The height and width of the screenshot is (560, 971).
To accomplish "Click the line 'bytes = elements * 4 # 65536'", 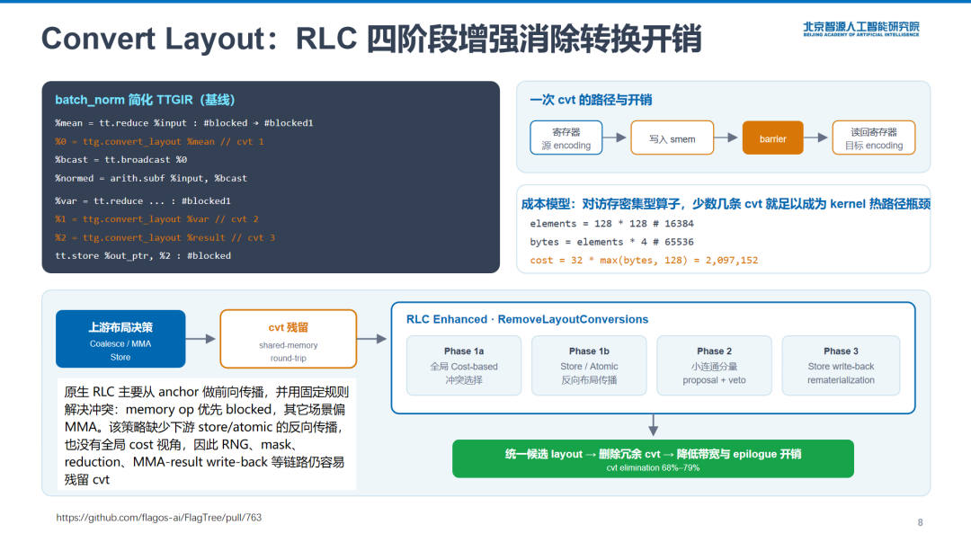I will [611, 242].
